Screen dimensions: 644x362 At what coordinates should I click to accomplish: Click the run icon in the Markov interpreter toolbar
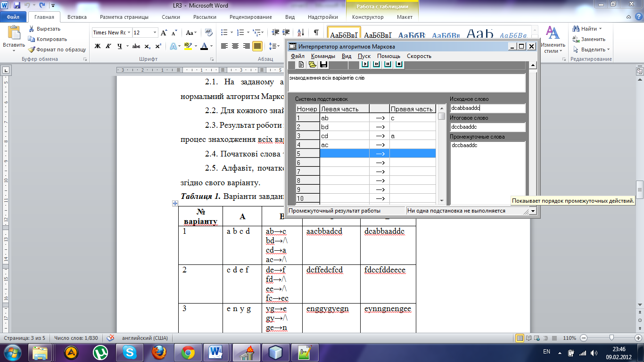pos(365,65)
